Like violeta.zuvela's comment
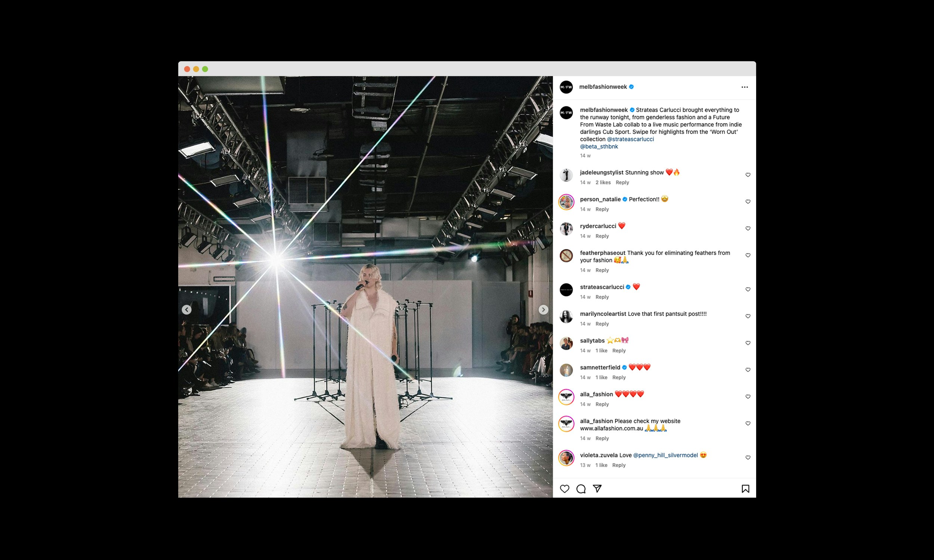 [748, 457]
